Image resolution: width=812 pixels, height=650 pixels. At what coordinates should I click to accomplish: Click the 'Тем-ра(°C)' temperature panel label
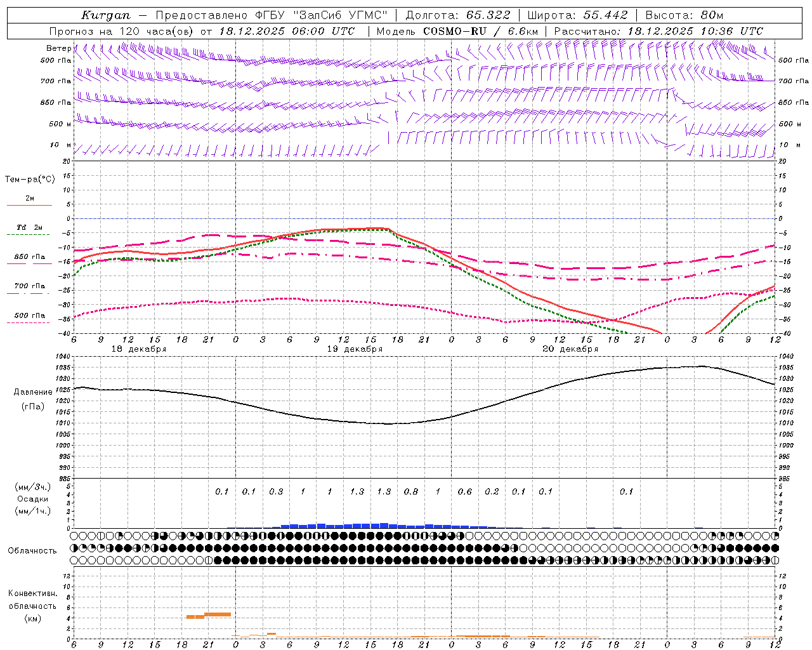(x=30, y=179)
